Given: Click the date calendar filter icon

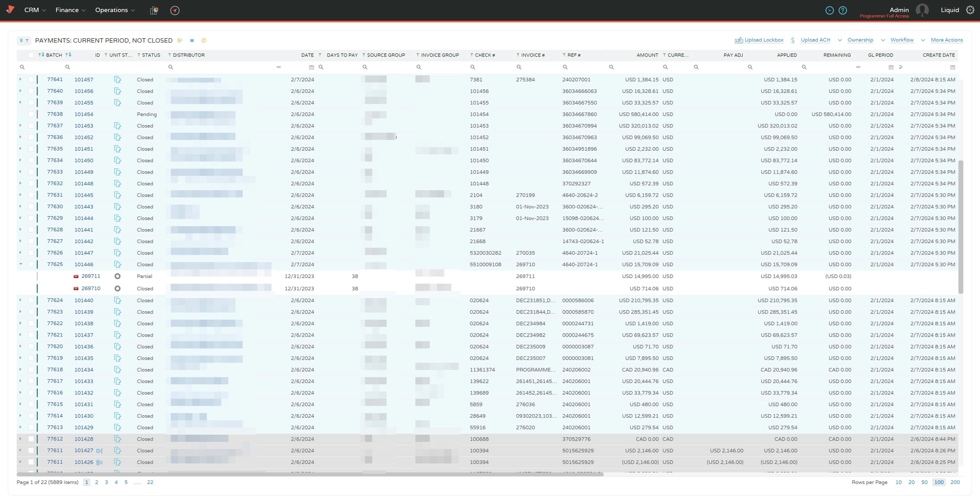Looking at the screenshot, I should tap(311, 67).
